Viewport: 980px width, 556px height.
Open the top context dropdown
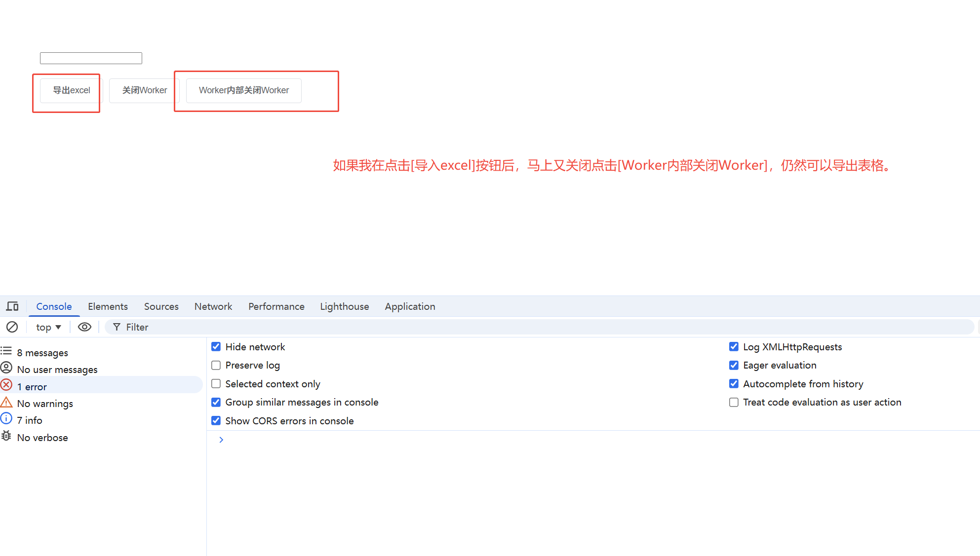pos(48,327)
